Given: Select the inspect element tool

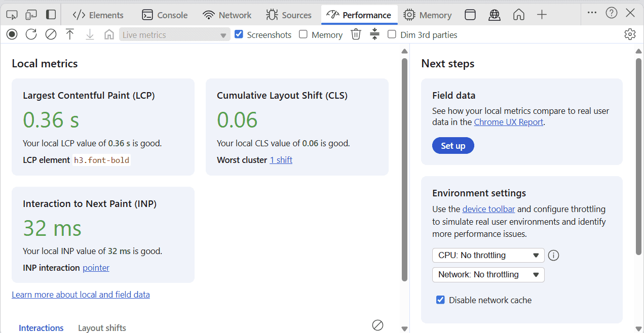Looking at the screenshot, I should point(12,15).
